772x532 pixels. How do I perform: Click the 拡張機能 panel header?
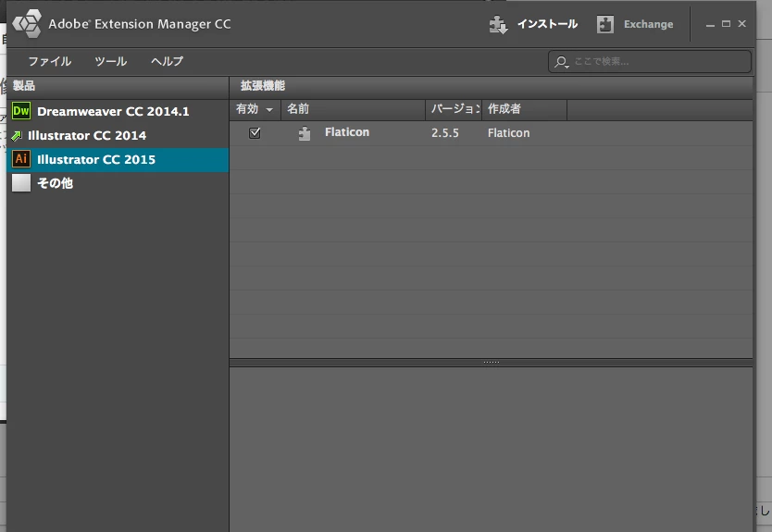pyautogui.click(x=491, y=86)
